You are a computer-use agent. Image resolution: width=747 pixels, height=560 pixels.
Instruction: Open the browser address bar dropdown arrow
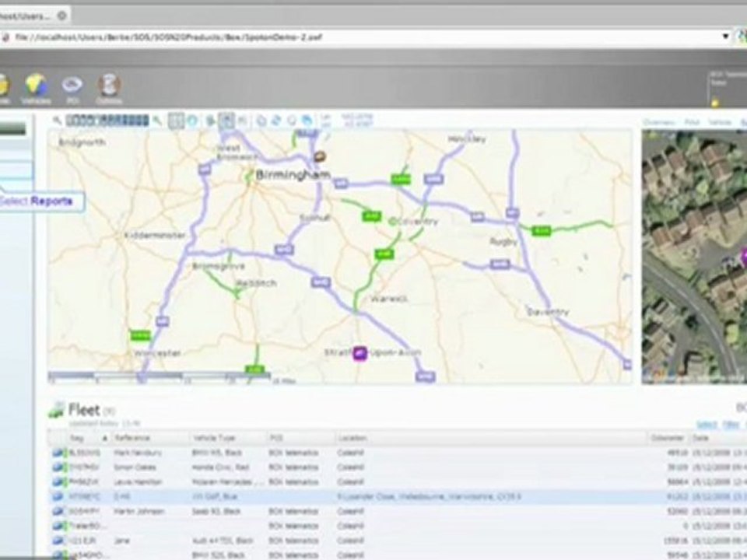pos(725,37)
